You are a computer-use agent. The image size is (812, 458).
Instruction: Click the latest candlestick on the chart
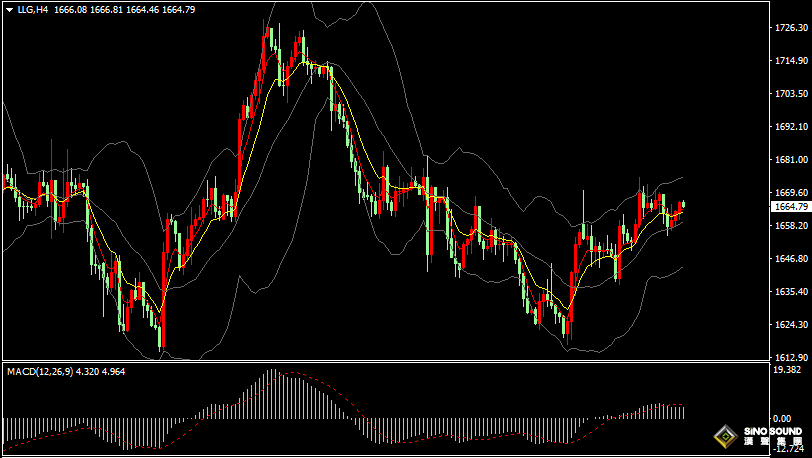click(x=683, y=205)
